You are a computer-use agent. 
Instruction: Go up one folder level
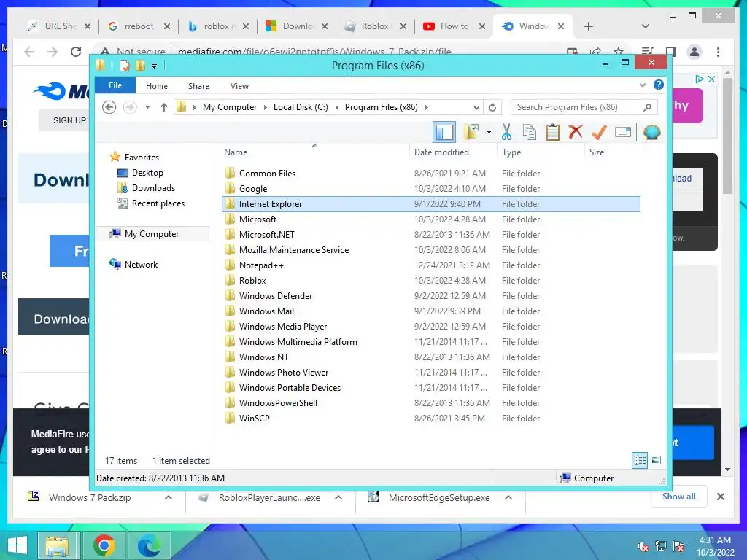coord(164,107)
